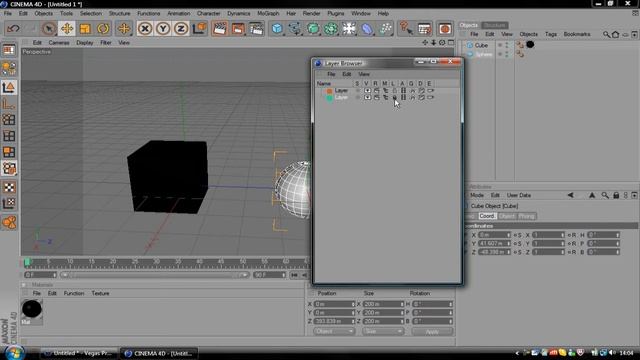
Task: Open the Object coordinate mode dropdown
Action: pyautogui.click(x=334, y=331)
